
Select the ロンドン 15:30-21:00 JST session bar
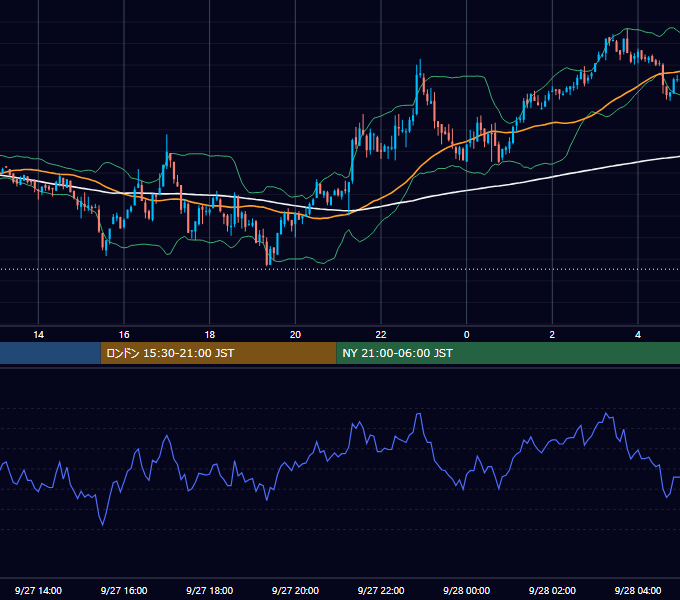pos(218,353)
